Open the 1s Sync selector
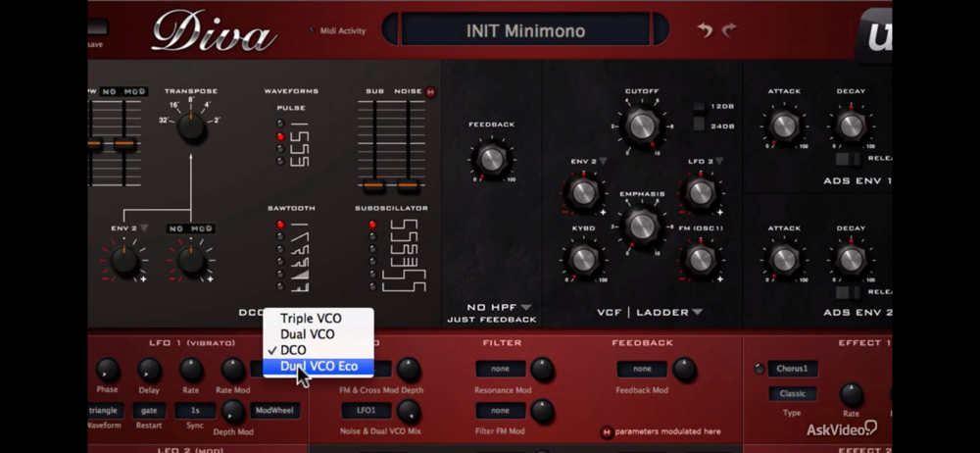The width and height of the screenshot is (980, 453). click(x=195, y=411)
